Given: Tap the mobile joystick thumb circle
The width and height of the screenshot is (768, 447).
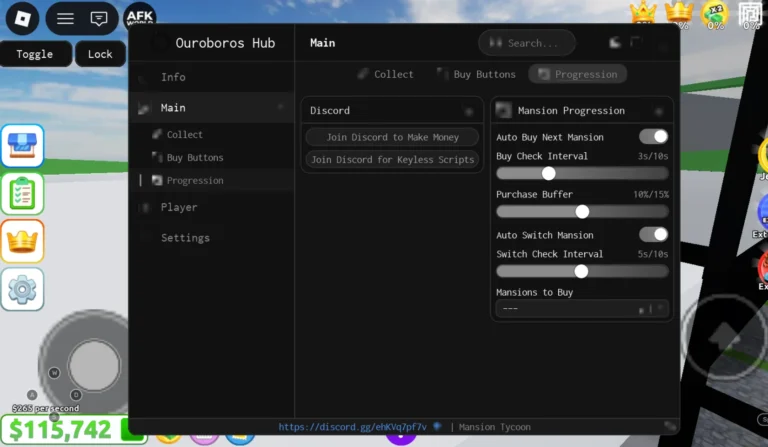Looking at the screenshot, I should point(94,365).
